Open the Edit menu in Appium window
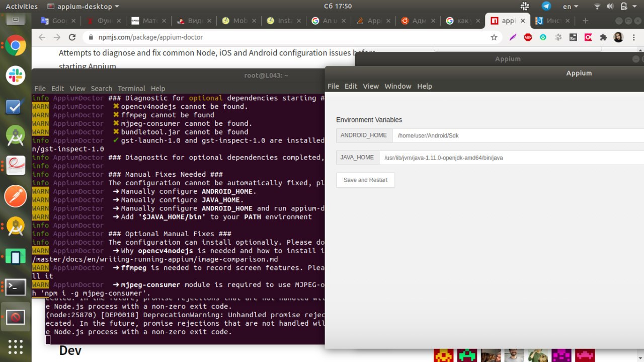Image resolution: width=644 pixels, height=362 pixels. [351, 86]
